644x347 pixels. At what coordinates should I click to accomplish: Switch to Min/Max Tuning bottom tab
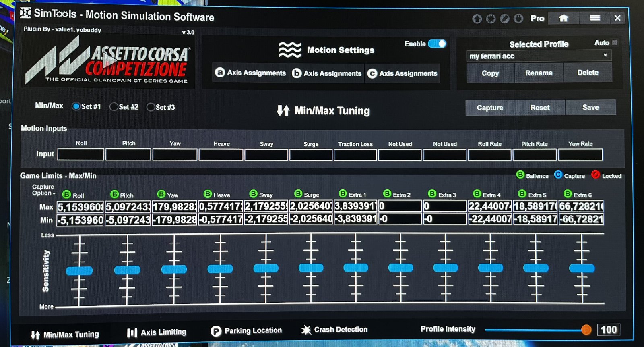pos(65,335)
